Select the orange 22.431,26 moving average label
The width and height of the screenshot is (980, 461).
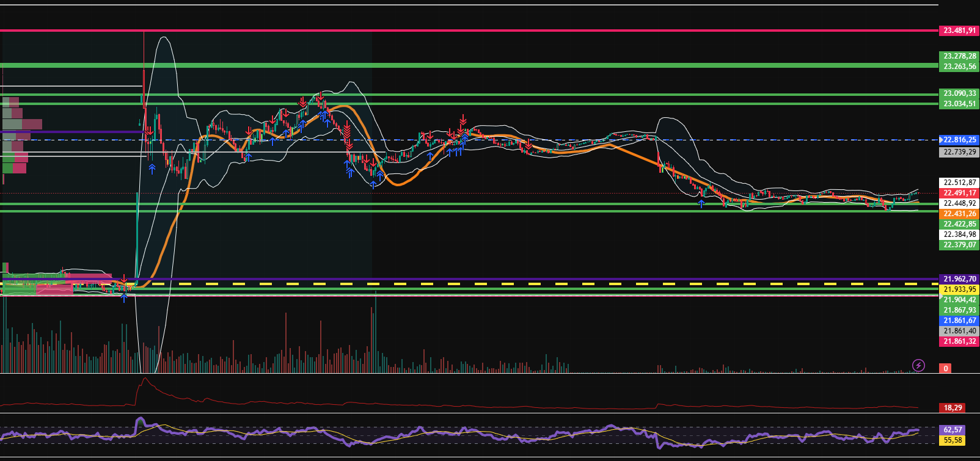[x=959, y=214]
